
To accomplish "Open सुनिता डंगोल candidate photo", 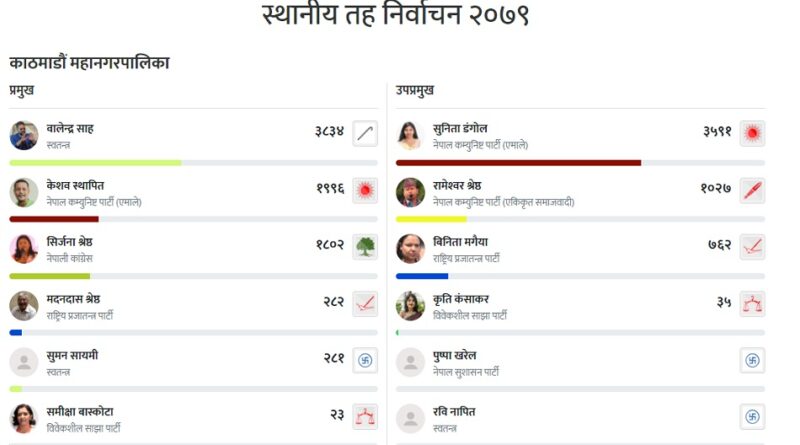I will (410, 135).
